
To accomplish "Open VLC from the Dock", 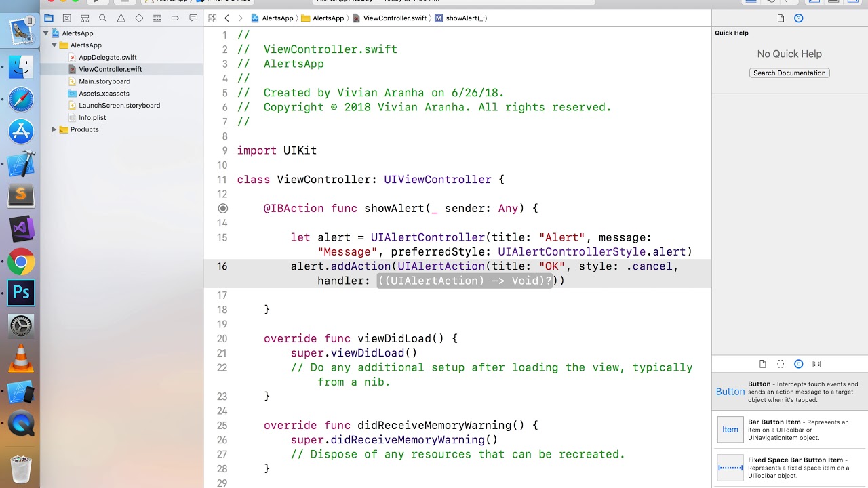I will coord(21,359).
